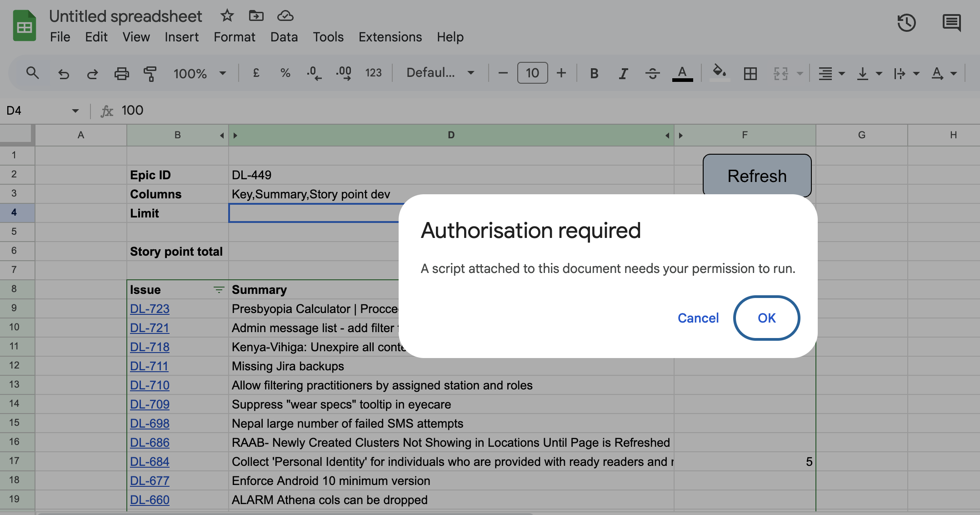Click OK to authorize the script
This screenshot has height=515, width=980.
point(767,318)
